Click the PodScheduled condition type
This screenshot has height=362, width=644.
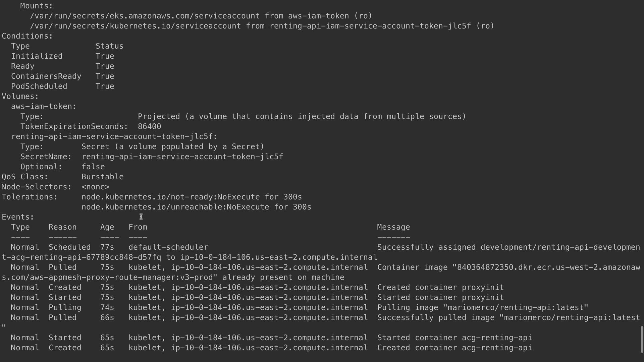point(39,86)
